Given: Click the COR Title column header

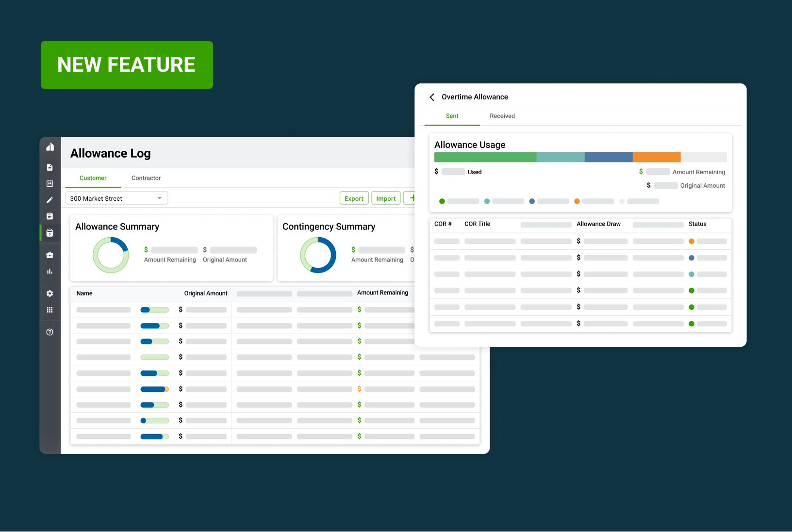Looking at the screenshot, I should coord(477,224).
